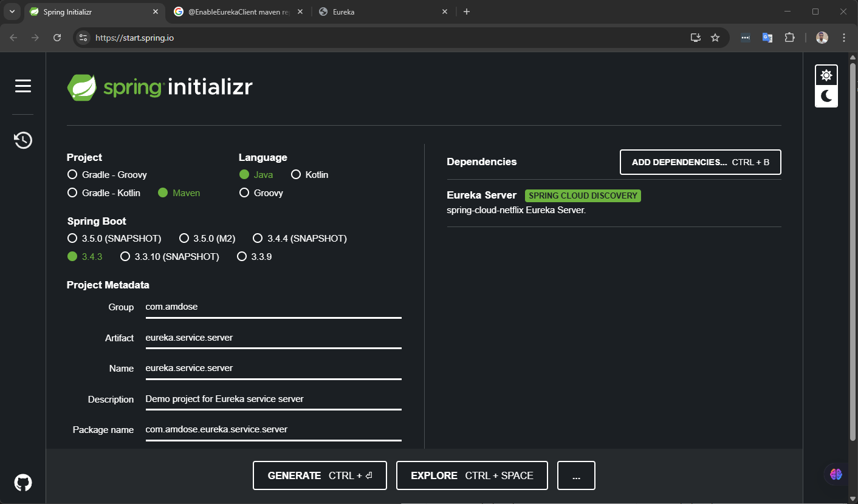Select Gradle - Kotlin project type
The image size is (858, 504).
click(104, 193)
